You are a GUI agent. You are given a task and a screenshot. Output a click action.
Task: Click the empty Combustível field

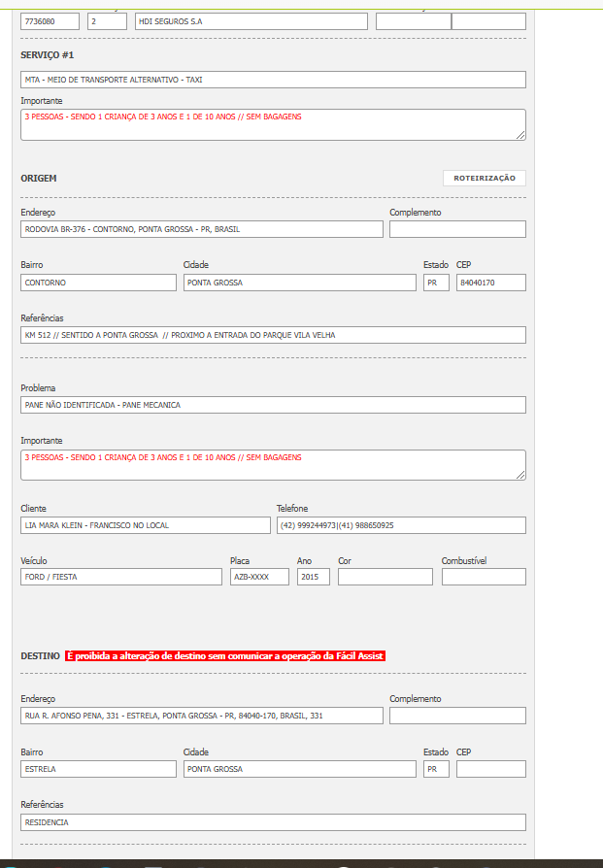click(x=484, y=577)
